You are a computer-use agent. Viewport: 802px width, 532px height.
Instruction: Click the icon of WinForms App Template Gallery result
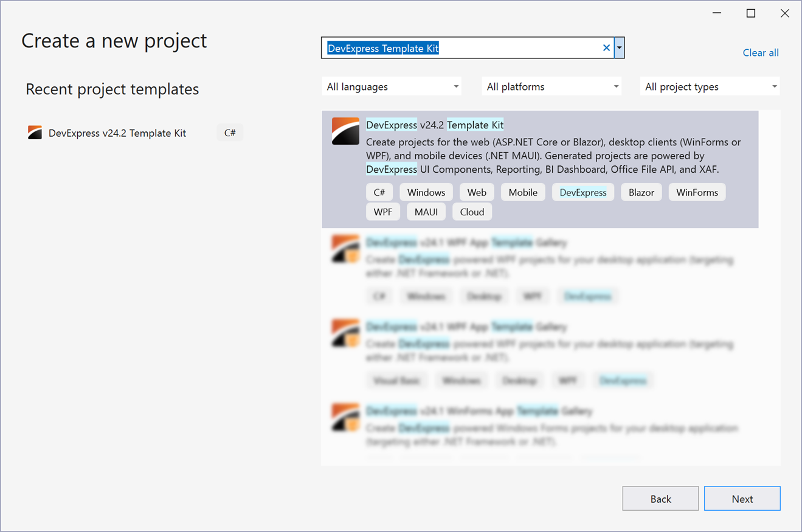[x=345, y=418]
